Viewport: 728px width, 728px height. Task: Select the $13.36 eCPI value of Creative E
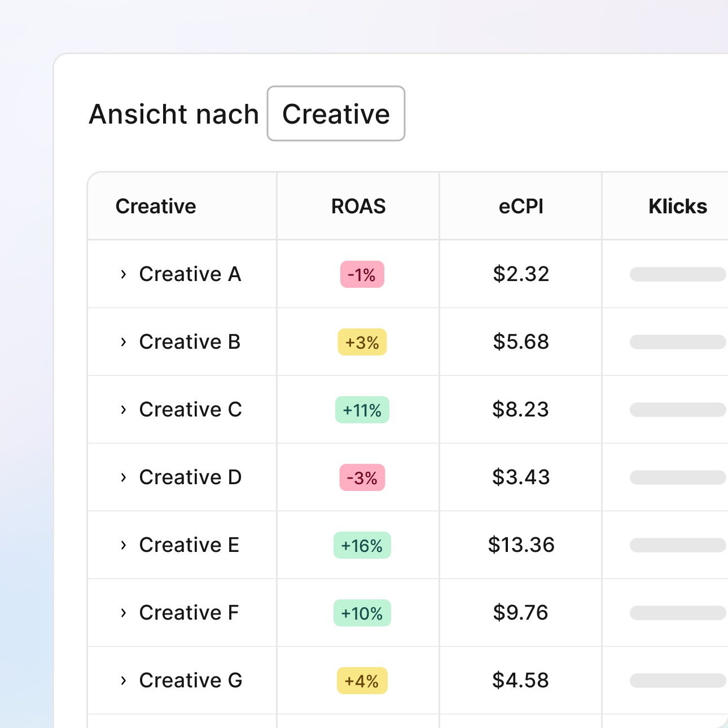coord(520,545)
